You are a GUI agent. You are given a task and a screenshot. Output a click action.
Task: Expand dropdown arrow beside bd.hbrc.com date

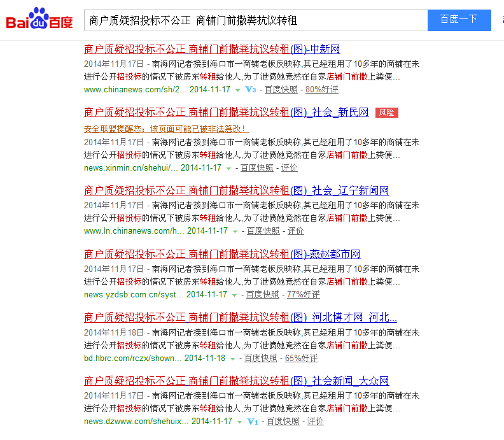[x=232, y=359]
